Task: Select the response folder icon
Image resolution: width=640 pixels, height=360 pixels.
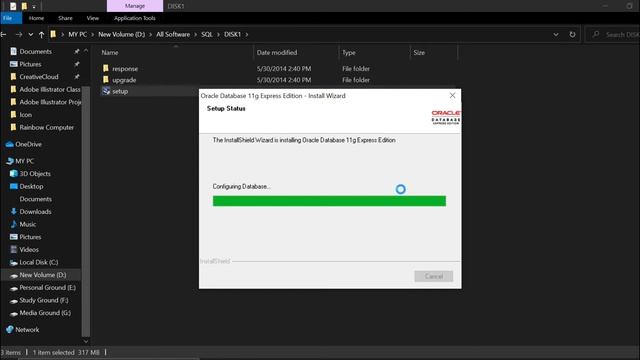Action: 106,69
